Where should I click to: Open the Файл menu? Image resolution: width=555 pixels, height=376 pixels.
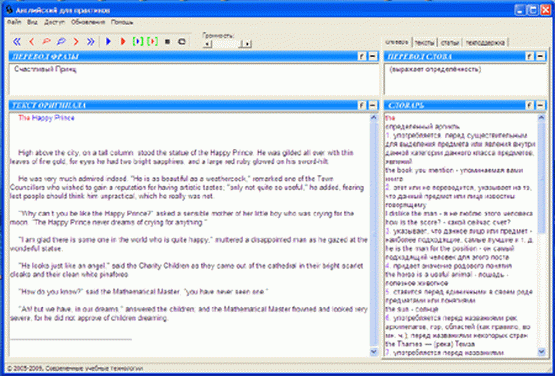[x=14, y=22]
